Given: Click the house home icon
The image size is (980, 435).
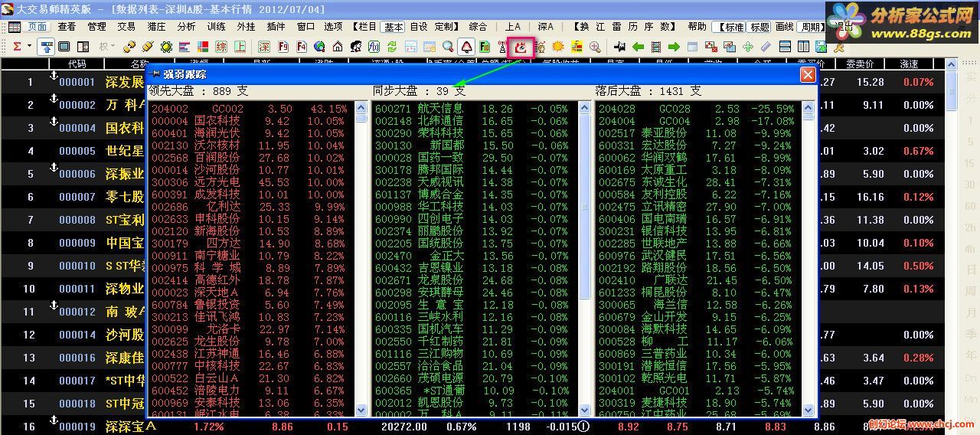Looking at the screenshot, I should point(338,47).
